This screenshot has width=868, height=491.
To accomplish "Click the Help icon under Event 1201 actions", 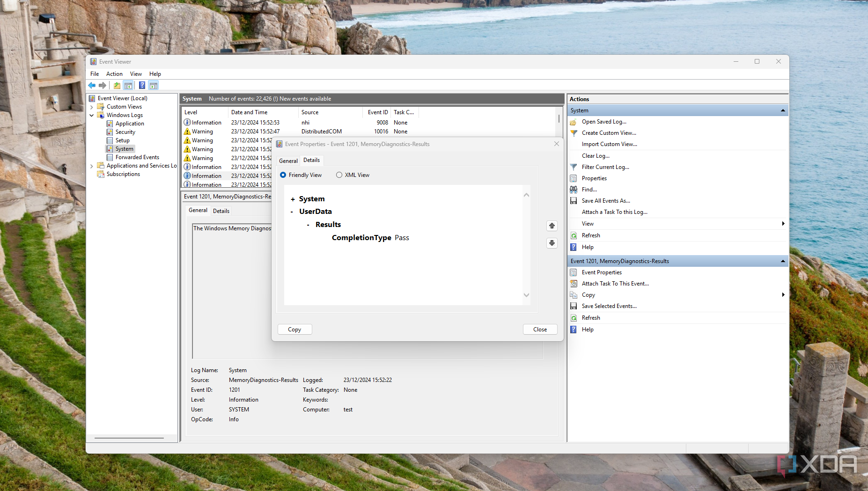I will point(574,330).
